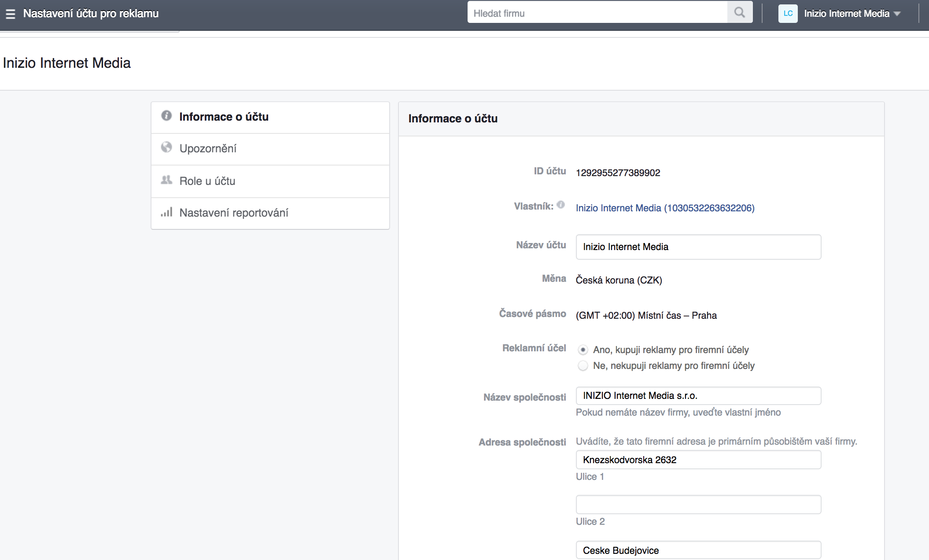The width and height of the screenshot is (929, 560).
Task: Open the Informace o účtu sidebar tab
Action: coord(270,118)
